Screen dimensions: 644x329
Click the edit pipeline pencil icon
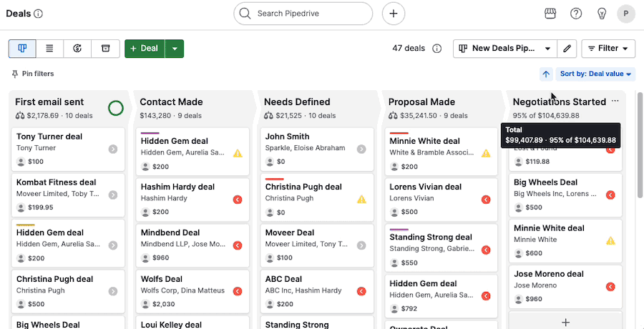tap(567, 49)
